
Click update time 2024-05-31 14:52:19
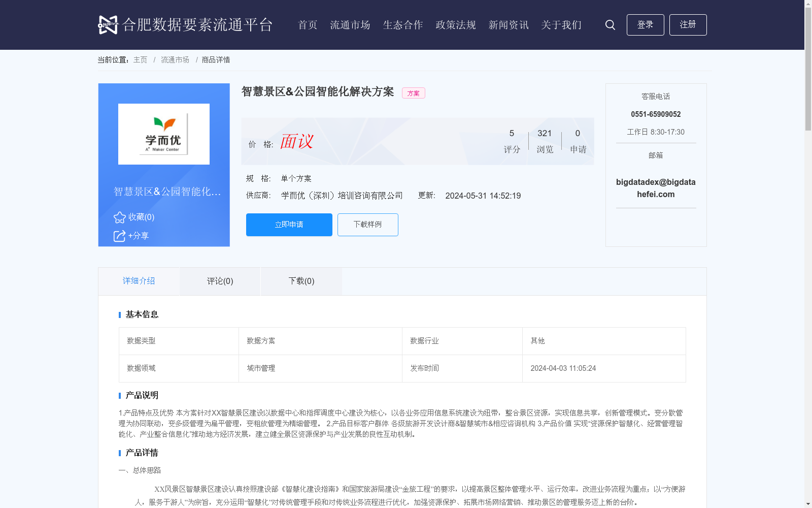pyautogui.click(x=483, y=196)
